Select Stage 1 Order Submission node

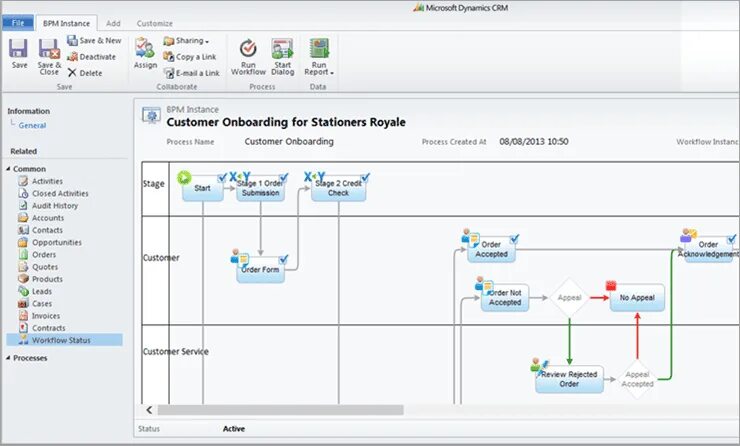click(x=261, y=188)
